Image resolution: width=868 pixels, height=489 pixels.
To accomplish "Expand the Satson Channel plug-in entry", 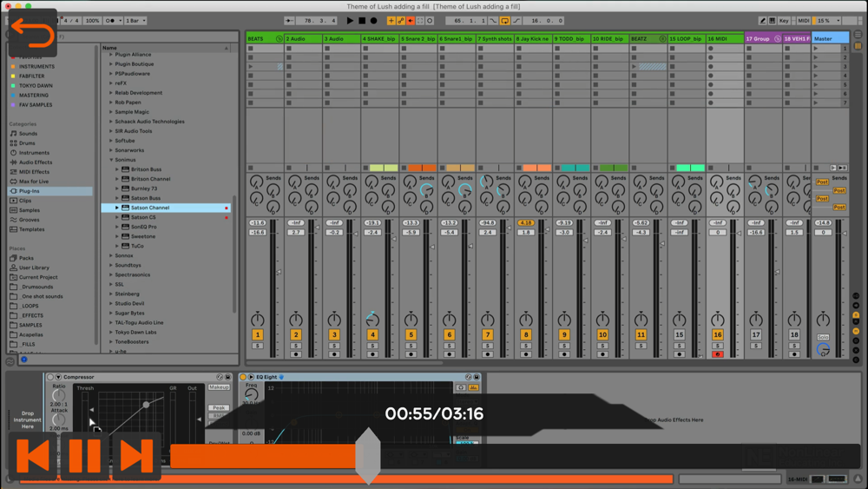I will coord(117,208).
